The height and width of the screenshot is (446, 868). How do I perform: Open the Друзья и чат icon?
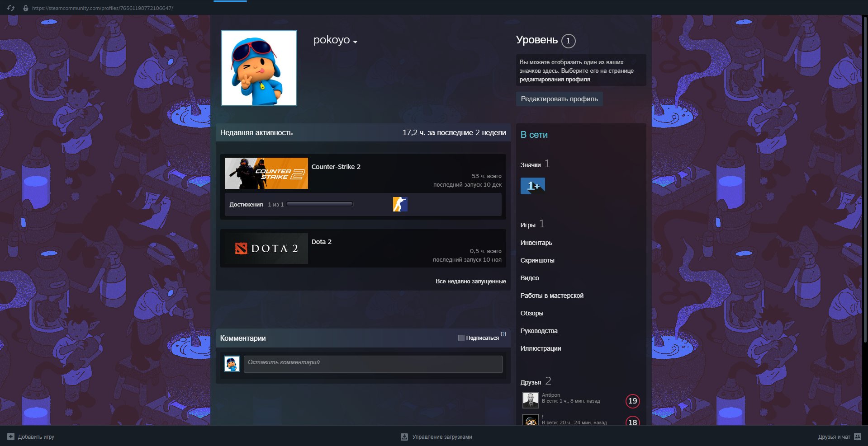(858, 437)
